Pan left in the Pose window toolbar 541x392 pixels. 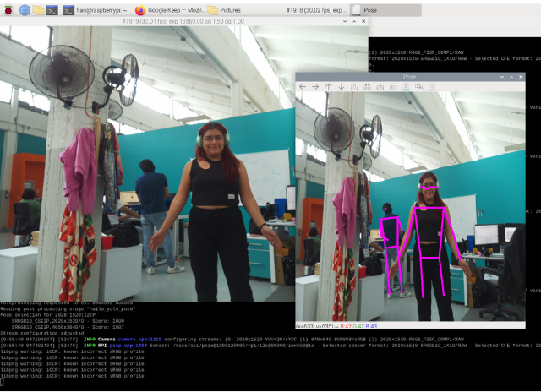pyautogui.click(x=303, y=87)
